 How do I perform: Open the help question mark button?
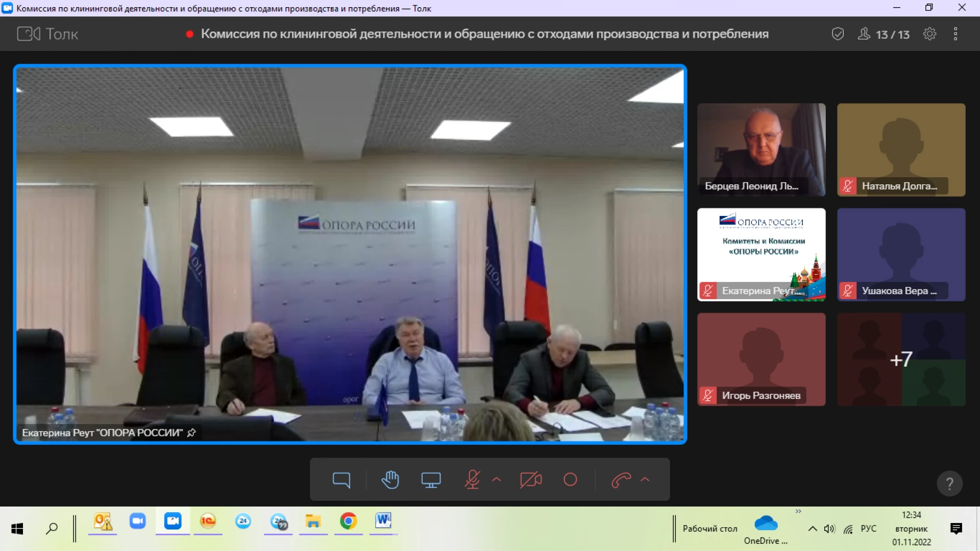point(949,483)
